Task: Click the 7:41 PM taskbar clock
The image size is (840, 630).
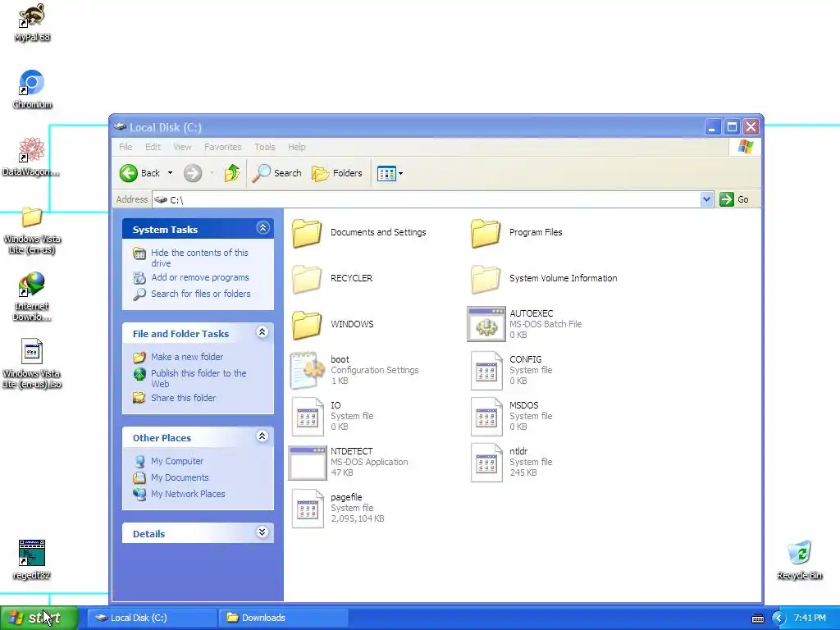Action: 810,618
